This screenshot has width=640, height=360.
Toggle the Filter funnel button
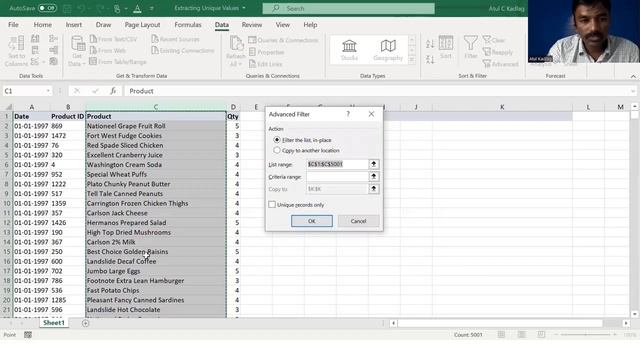coord(471,47)
